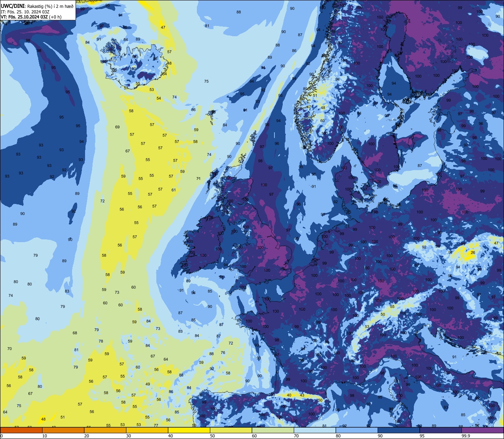Viewport: 504px width, 439px height.
Task: Click the 40 humidity value over the Pyrenees
Action: click(289, 395)
